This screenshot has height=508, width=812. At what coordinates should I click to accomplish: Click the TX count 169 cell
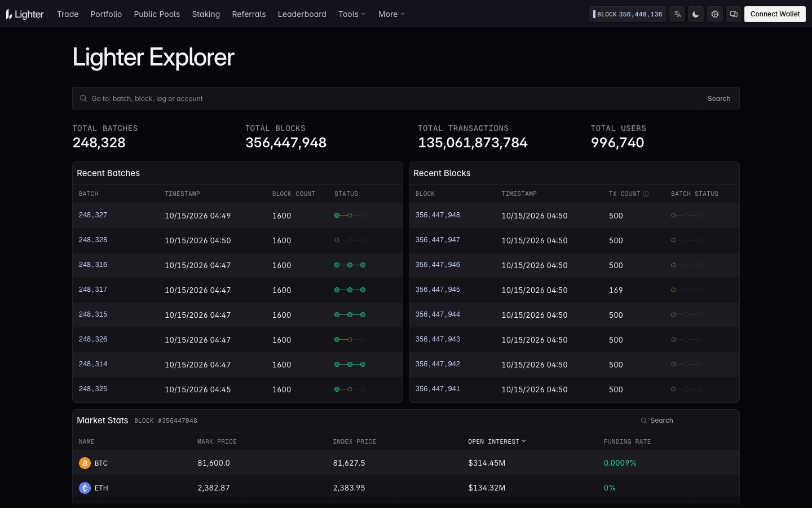coord(616,290)
